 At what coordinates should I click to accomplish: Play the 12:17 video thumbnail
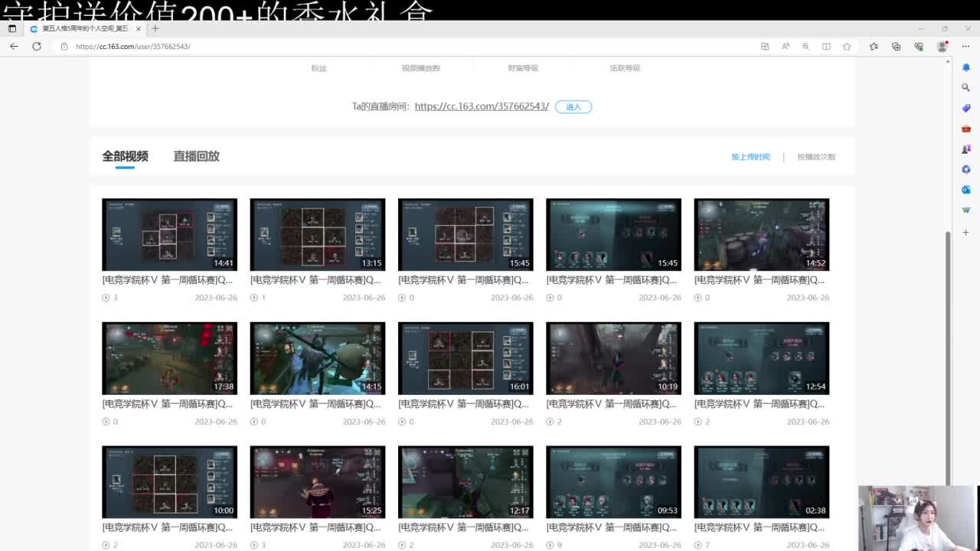[465, 482]
